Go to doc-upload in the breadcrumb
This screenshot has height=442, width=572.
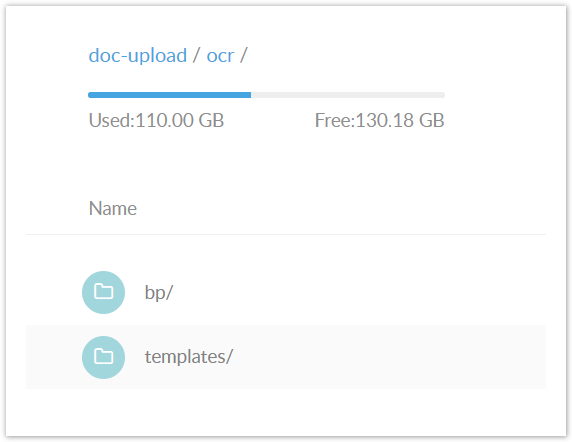point(138,55)
